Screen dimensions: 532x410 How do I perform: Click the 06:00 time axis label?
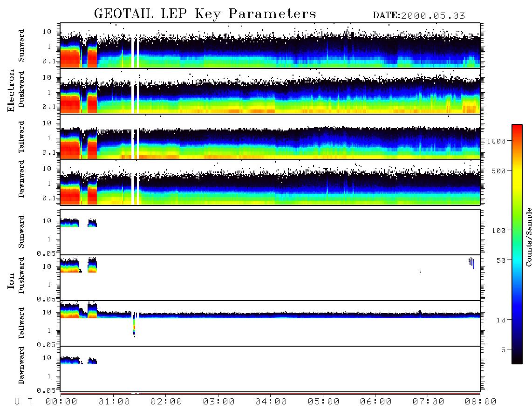click(376, 402)
